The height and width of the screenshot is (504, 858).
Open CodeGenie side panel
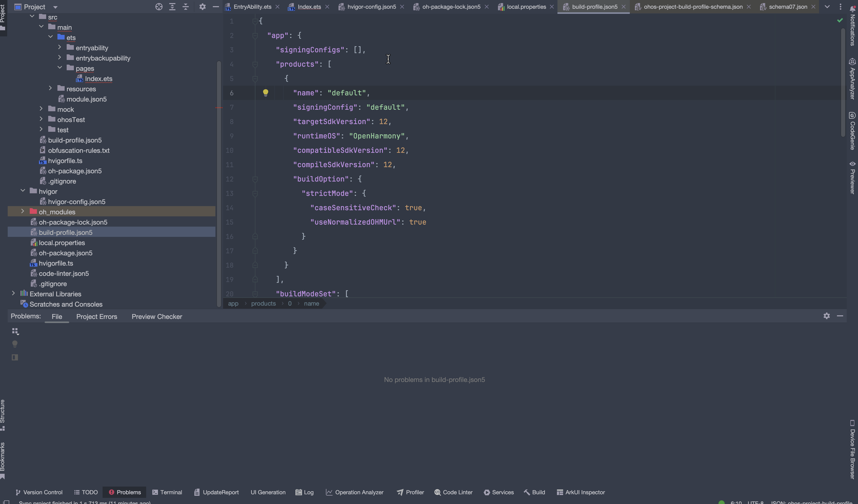(852, 131)
